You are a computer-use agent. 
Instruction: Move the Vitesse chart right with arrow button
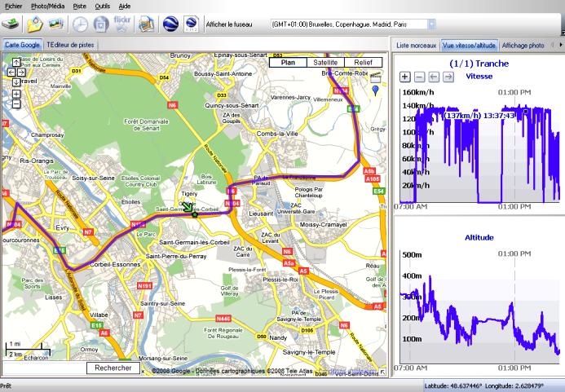(x=448, y=77)
